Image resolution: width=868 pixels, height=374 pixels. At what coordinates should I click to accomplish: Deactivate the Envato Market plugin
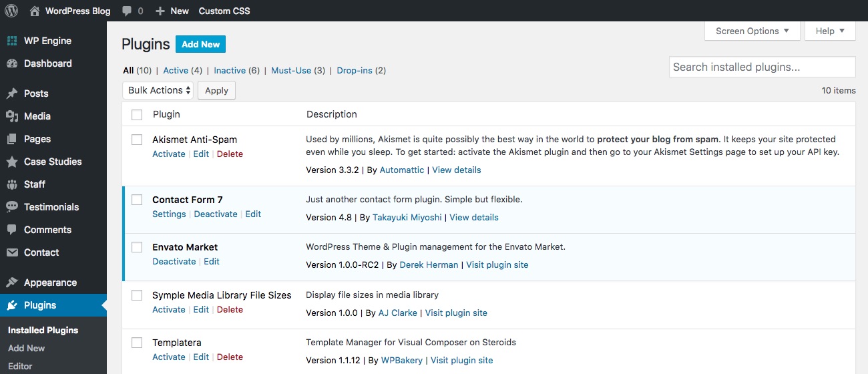pyautogui.click(x=174, y=261)
